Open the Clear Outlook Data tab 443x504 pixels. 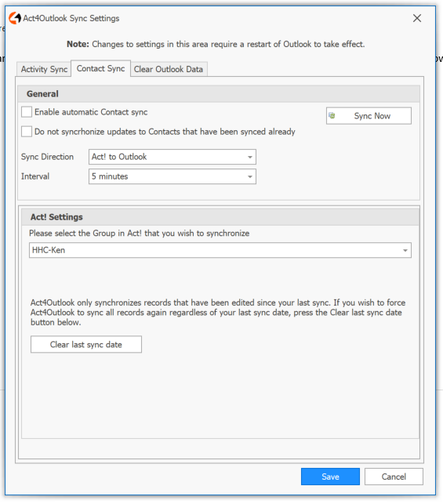169,69
